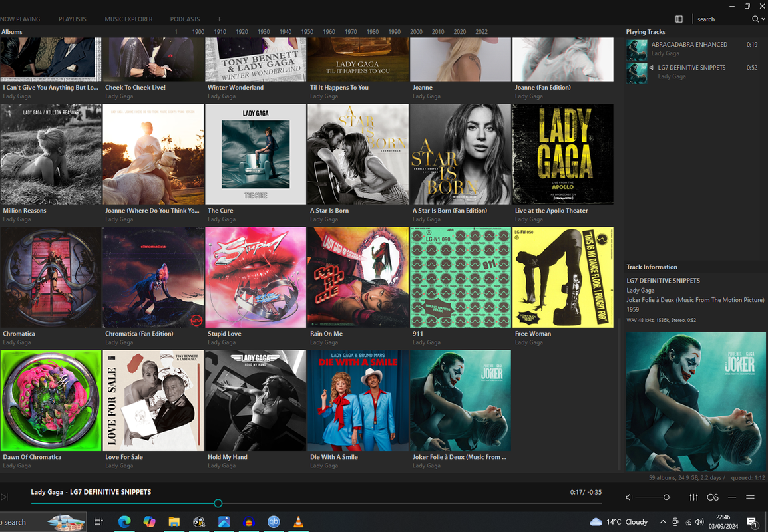Viewport: 768px width, 532px height.
Task: Select the Stupid Love album cover
Action: point(256,277)
